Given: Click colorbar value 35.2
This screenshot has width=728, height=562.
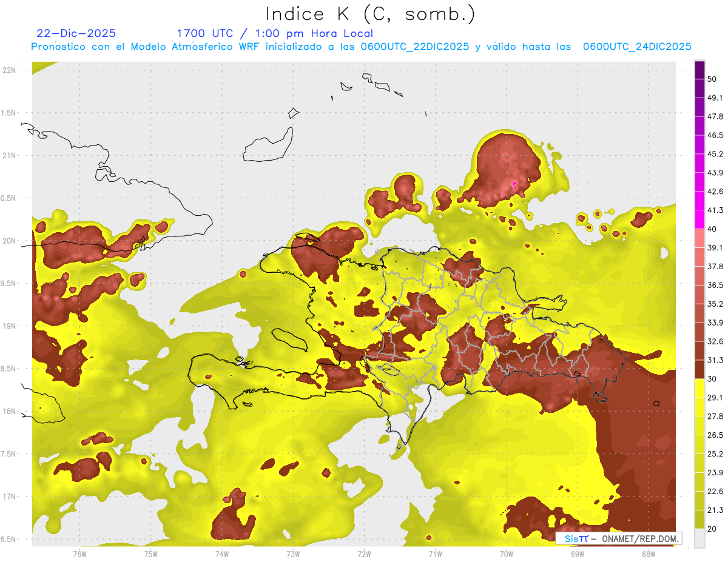Looking at the screenshot, I should point(715,304).
